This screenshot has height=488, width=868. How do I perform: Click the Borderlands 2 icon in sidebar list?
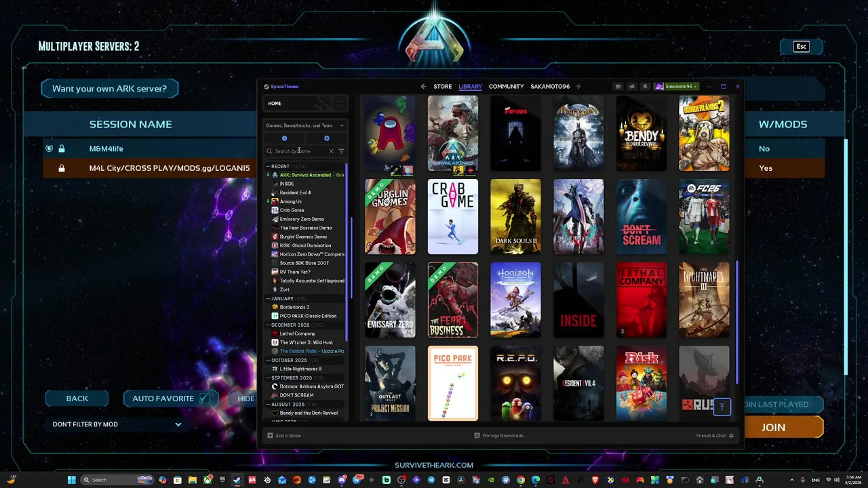click(275, 307)
